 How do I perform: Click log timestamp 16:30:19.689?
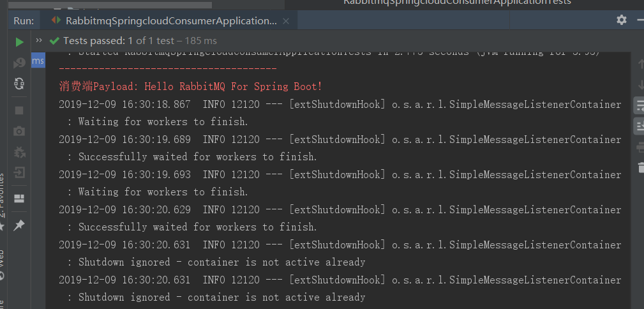156,139
